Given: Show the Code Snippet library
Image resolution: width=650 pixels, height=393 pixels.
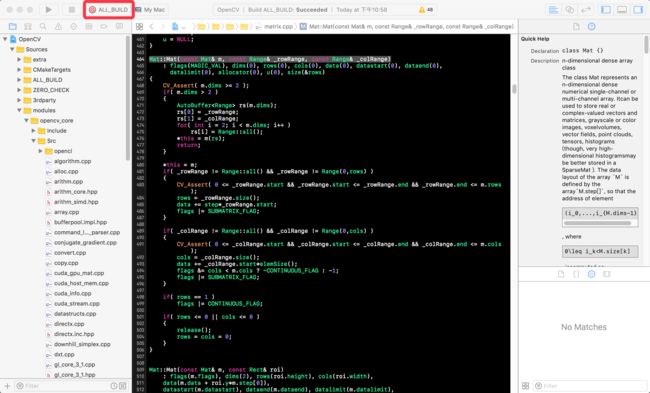Looking at the screenshot, I should pyautogui.click(x=576, y=274).
